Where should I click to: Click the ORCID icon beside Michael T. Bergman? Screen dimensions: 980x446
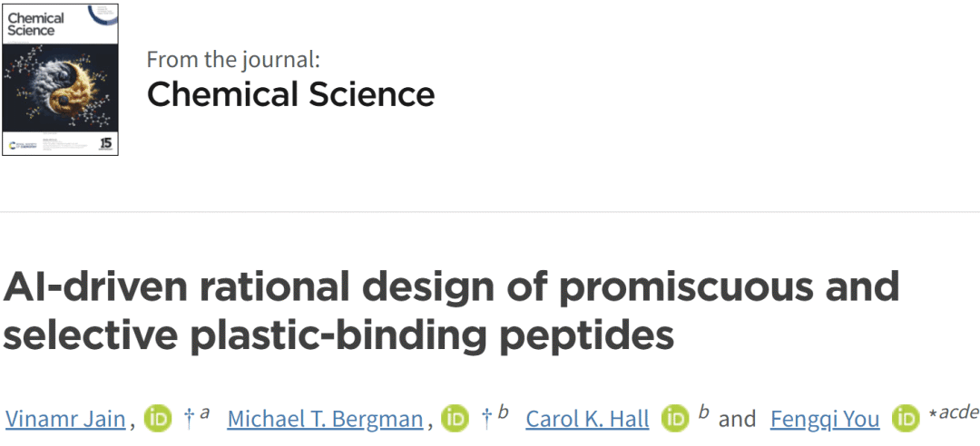point(455,419)
